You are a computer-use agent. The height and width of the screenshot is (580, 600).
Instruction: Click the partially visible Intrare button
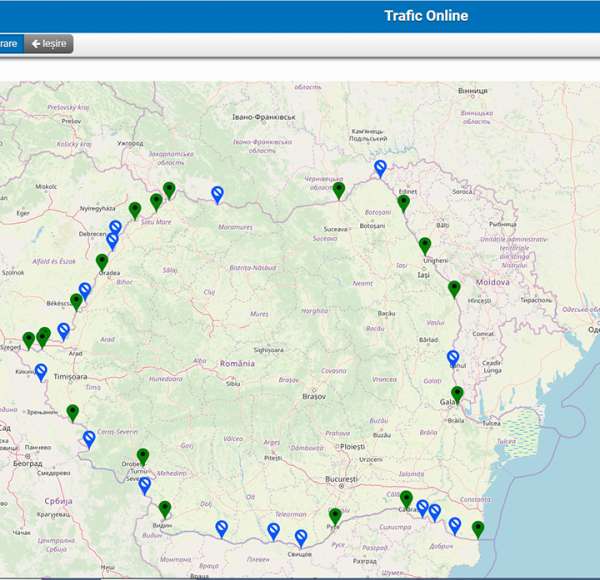11,44
